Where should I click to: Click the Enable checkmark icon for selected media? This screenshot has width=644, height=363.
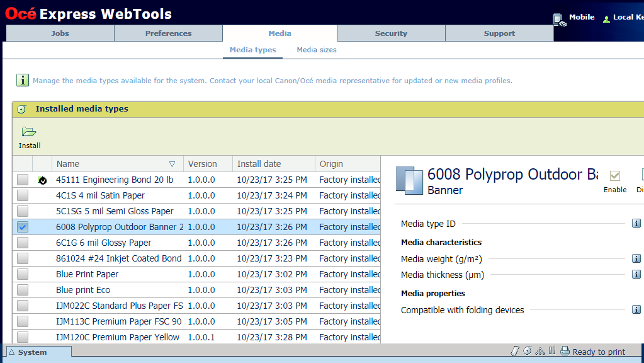tap(615, 176)
